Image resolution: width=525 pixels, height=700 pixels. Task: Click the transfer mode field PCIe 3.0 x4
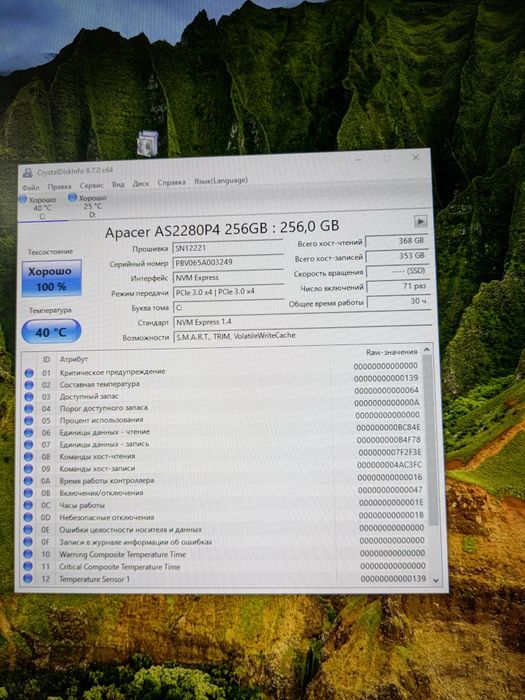click(228, 292)
